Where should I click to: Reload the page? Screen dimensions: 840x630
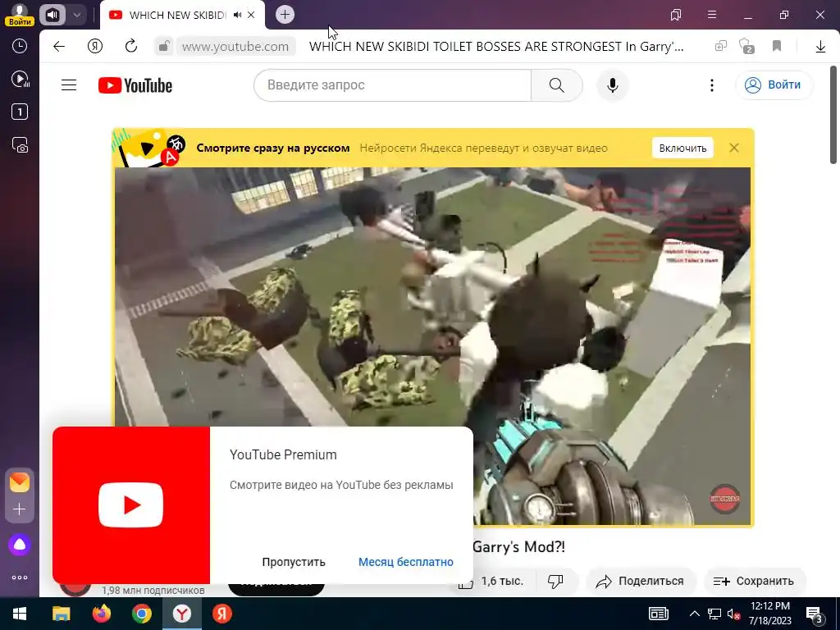click(131, 47)
